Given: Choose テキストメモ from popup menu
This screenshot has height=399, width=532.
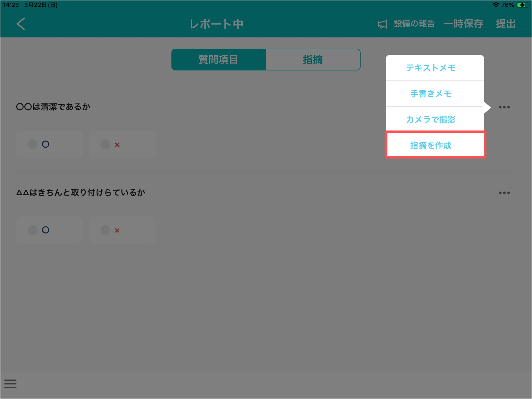Looking at the screenshot, I should 431,68.
